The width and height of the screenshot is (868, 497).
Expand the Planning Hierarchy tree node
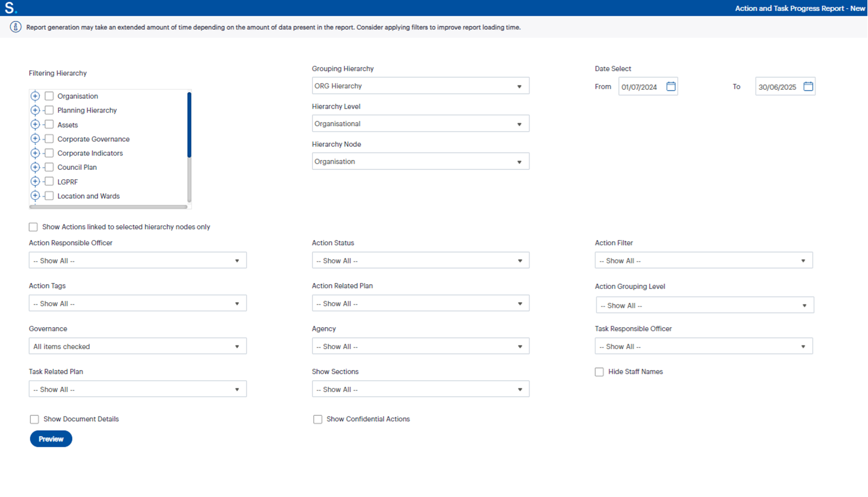click(x=35, y=110)
